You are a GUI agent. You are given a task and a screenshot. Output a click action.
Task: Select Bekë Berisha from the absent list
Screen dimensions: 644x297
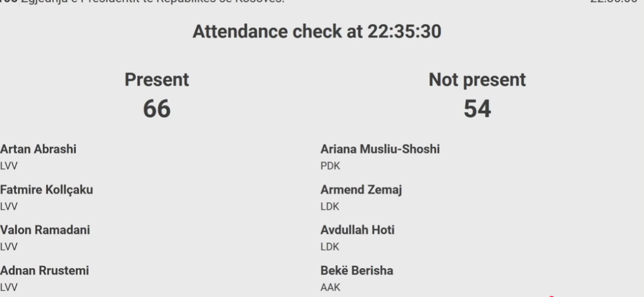click(357, 271)
